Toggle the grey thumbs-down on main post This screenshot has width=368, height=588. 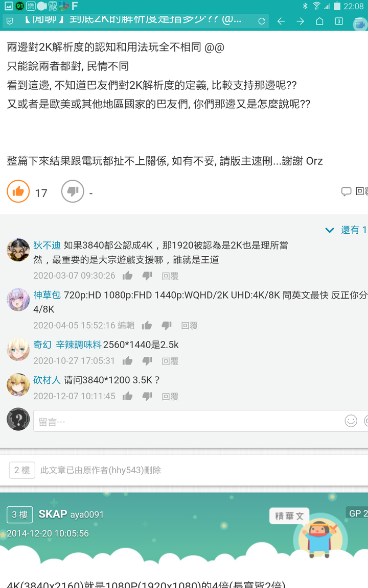click(x=73, y=191)
